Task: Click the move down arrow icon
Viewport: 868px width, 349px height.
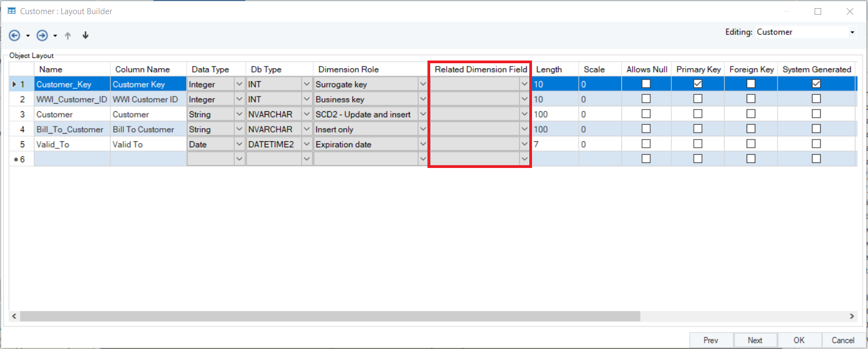Action: [x=85, y=35]
